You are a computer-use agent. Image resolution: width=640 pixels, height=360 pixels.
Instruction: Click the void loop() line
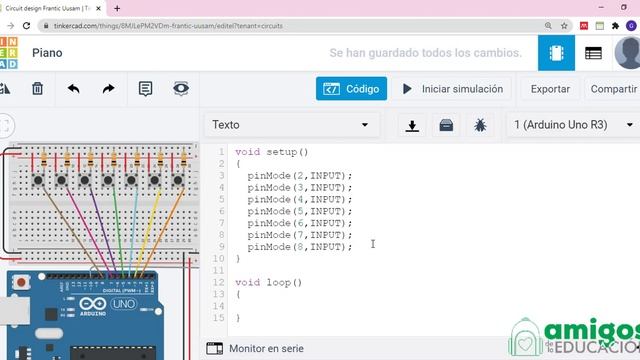(x=268, y=282)
